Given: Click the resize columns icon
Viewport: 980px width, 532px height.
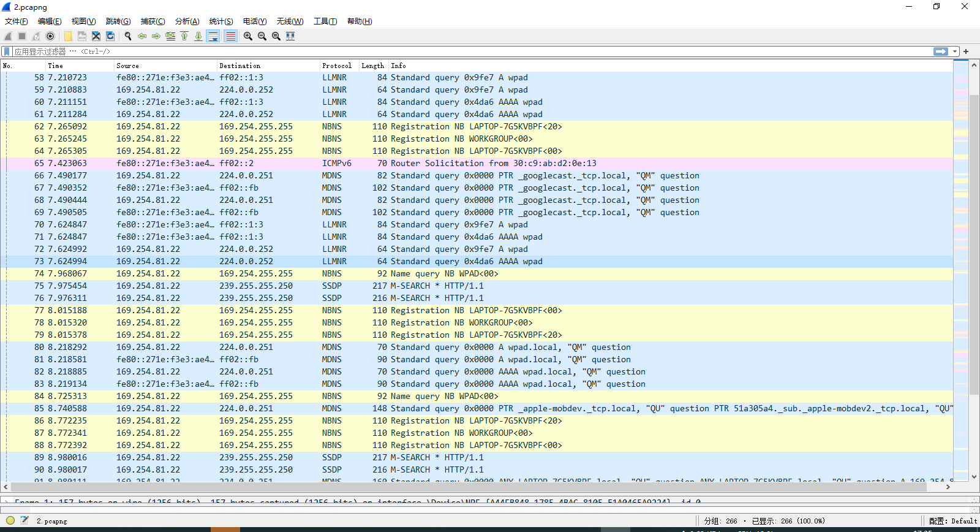Looking at the screenshot, I should tap(290, 36).
